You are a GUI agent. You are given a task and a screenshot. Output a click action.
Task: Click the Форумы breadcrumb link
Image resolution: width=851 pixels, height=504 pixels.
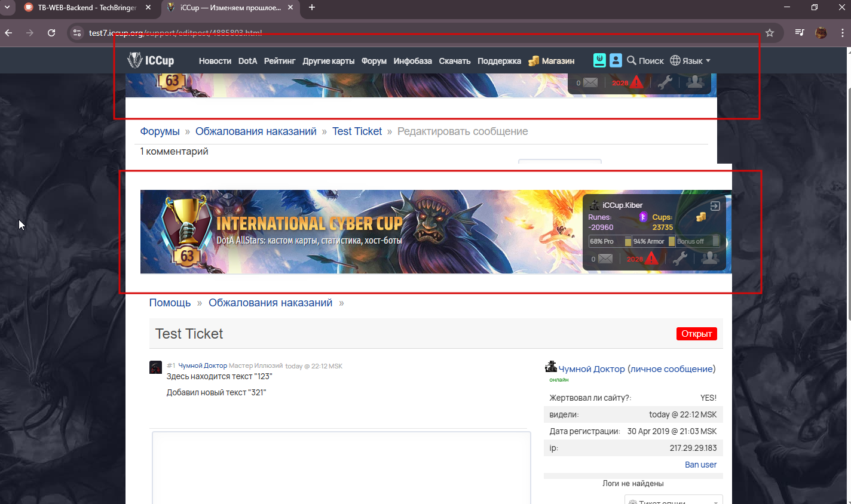[x=160, y=131]
